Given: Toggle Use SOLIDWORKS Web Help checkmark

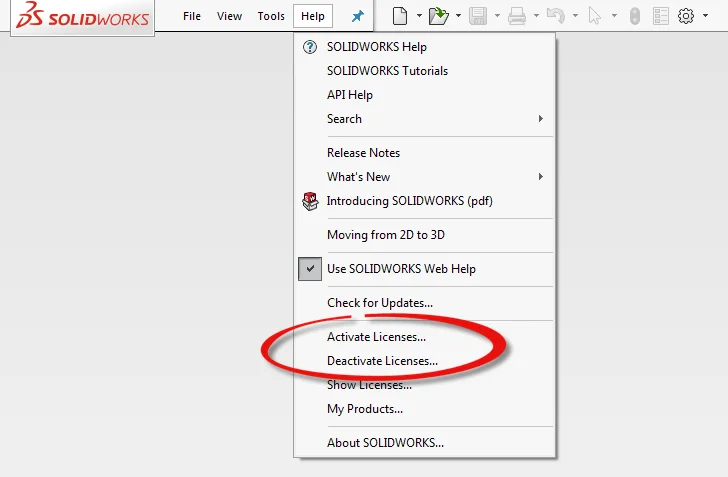Looking at the screenshot, I should point(309,269).
